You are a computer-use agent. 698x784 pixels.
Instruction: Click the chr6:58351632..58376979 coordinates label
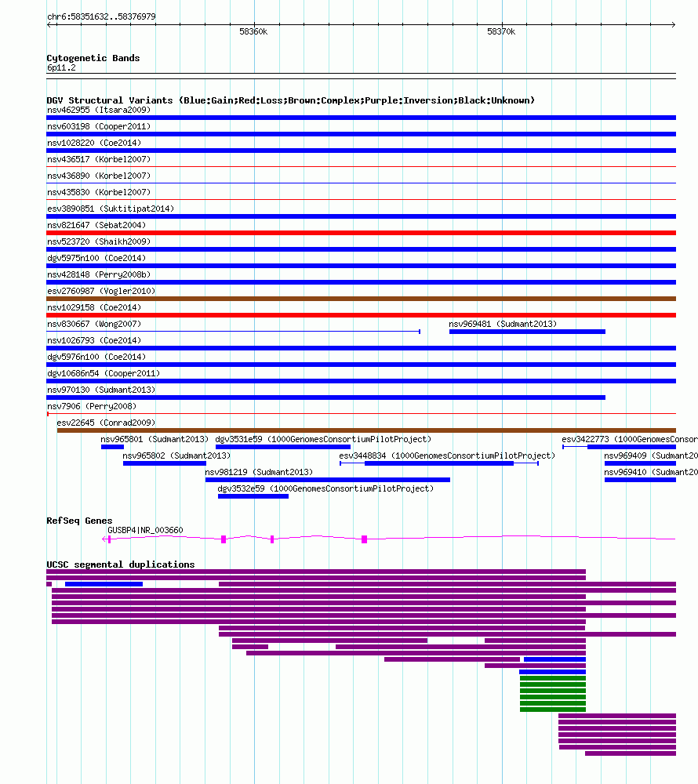click(101, 17)
